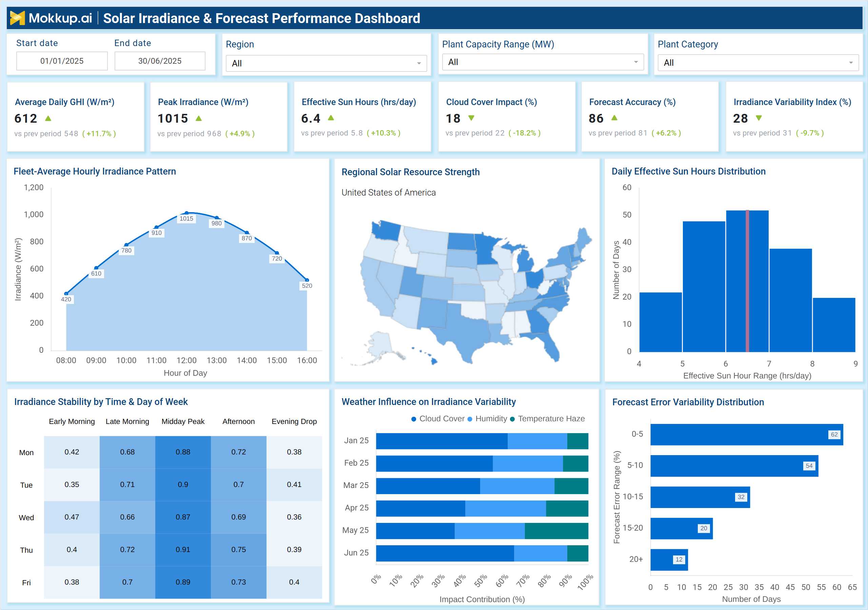Select Washington state on the map
The image size is (868, 610).
[387, 230]
